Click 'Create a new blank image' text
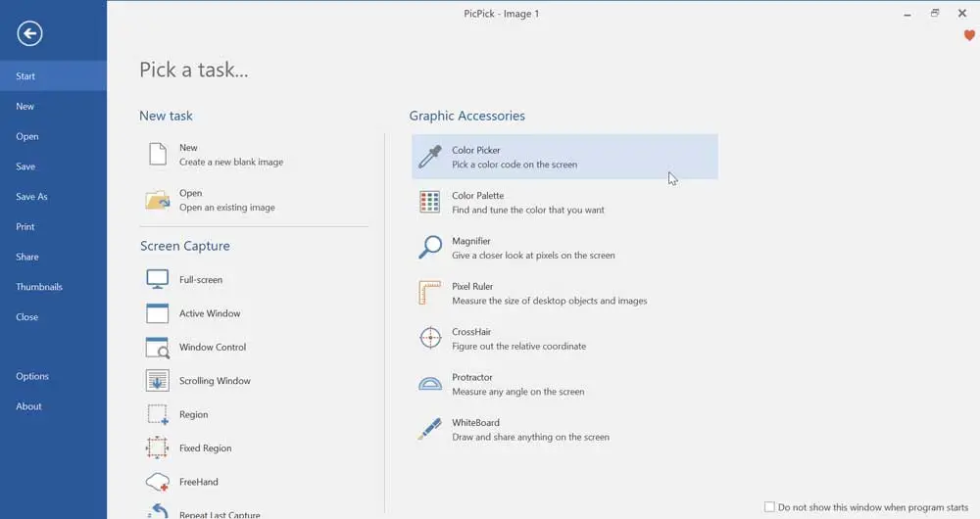Screen dimensions: 980x519 pyautogui.click(x=231, y=162)
